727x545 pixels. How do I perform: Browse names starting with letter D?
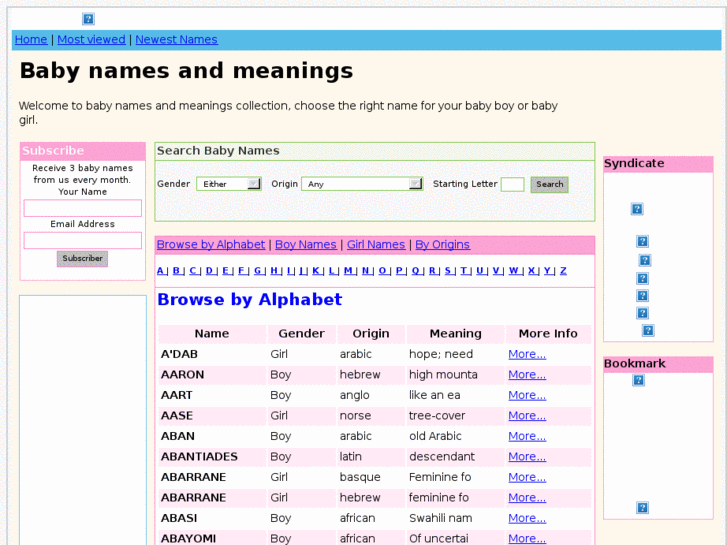209,270
